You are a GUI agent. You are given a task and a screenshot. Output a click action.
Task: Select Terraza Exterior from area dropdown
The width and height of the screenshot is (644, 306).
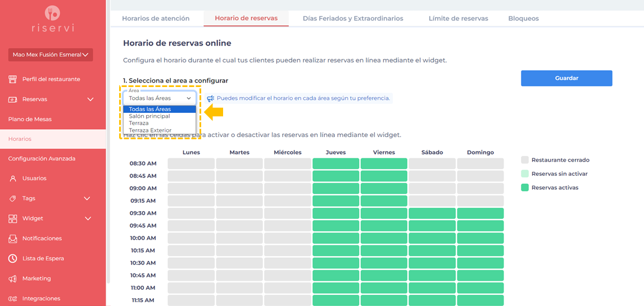tap(150, 130)
